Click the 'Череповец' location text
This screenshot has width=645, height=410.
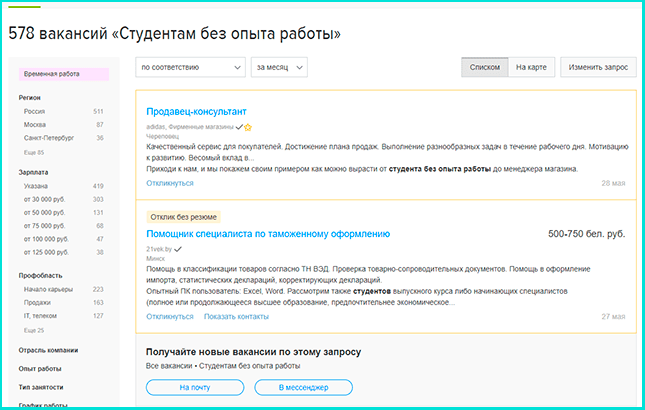click(x=162, y=137)
